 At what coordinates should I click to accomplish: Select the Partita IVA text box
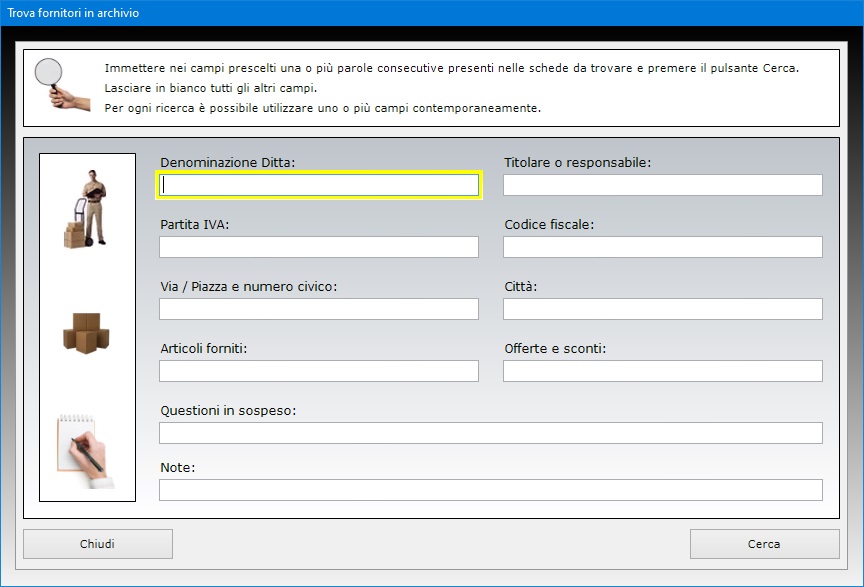coord(319,247)
